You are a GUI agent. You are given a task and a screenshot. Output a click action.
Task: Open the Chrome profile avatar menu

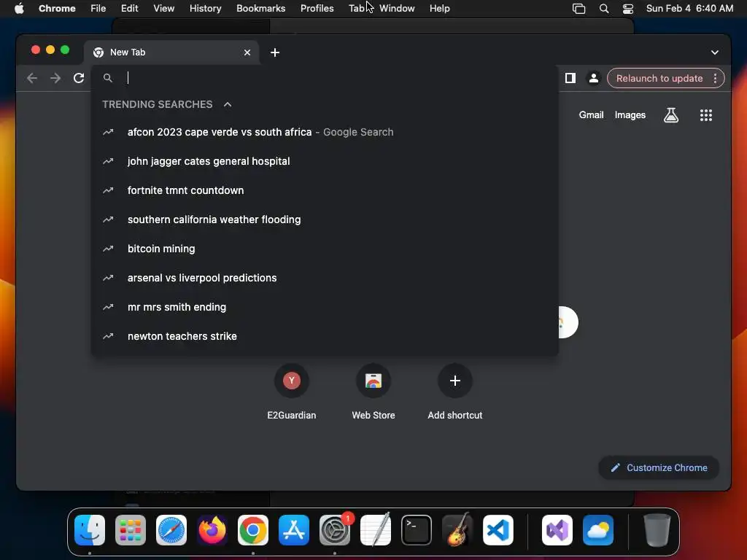point(594,78)
